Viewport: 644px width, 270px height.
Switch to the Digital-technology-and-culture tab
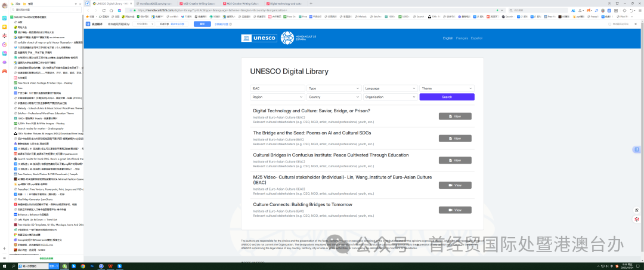pos(286,4)
